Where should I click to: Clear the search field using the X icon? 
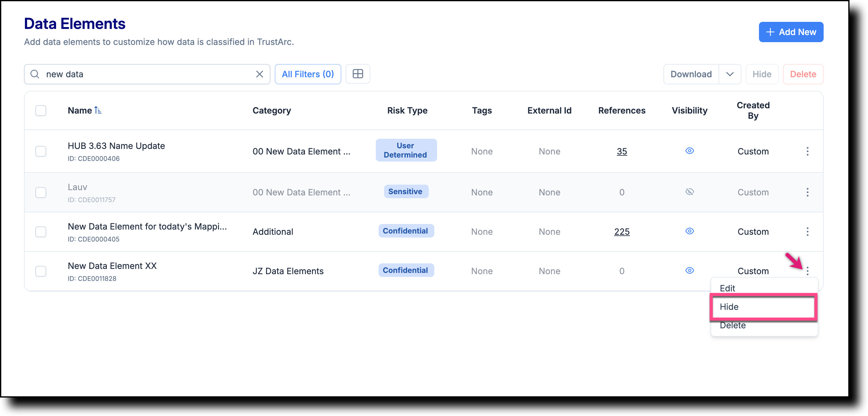(259, 74)
